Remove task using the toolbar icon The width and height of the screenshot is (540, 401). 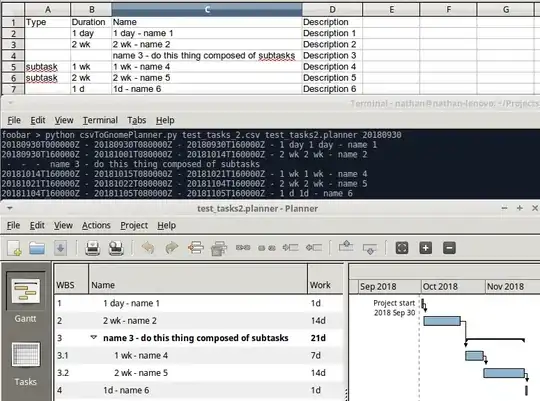click(x=219, y=248)
